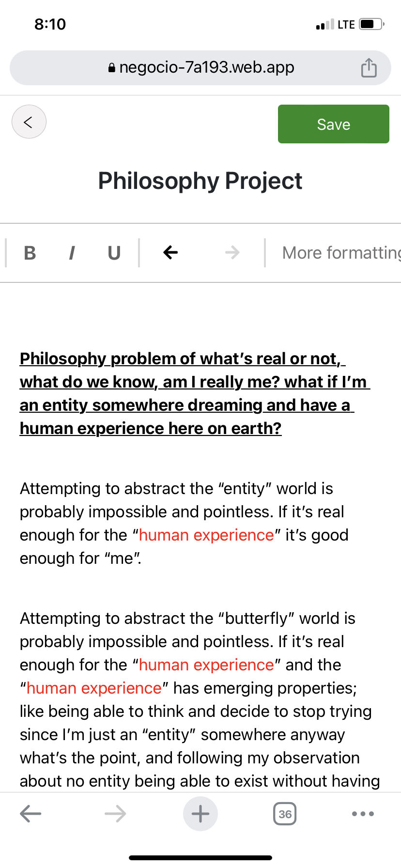Open More formatting options
Viewport: 401px width, 868px height.
341,253
